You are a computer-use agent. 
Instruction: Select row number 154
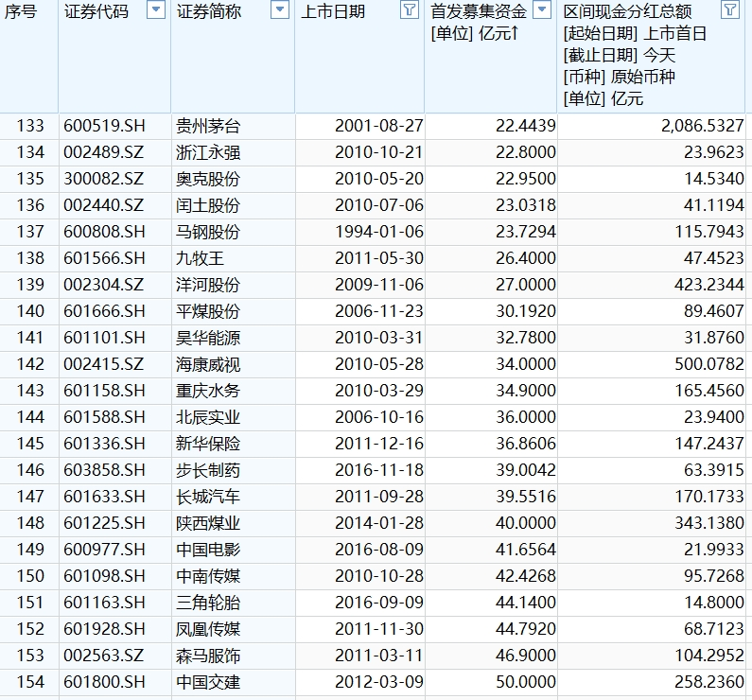click(x=30, y=682)
